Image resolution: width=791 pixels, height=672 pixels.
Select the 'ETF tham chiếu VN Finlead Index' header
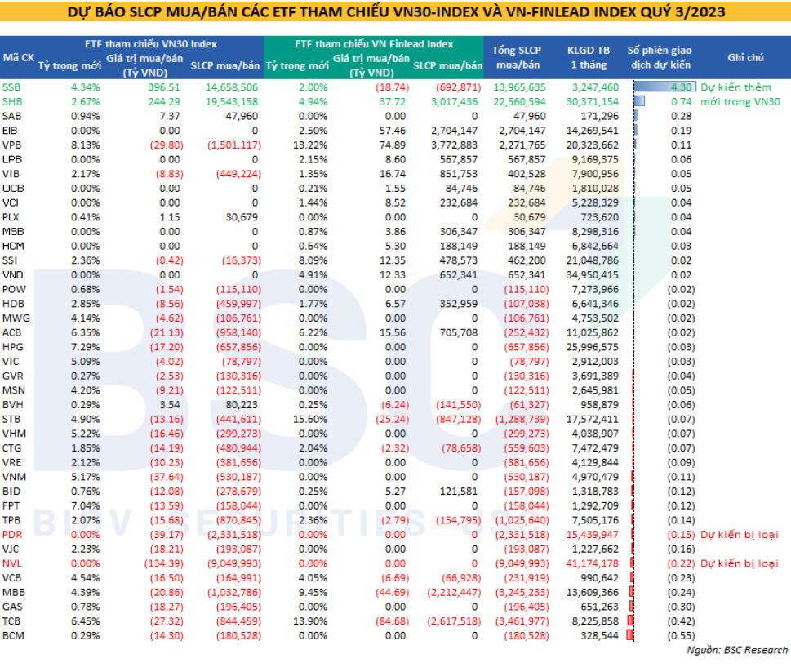pos(374,44)
